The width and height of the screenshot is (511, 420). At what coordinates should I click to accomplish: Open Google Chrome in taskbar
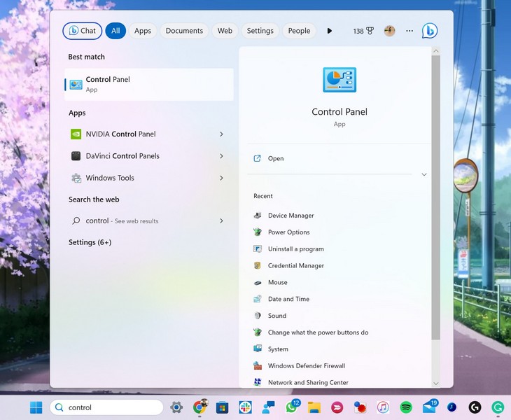pyautogui.click(x=200, y=407)
